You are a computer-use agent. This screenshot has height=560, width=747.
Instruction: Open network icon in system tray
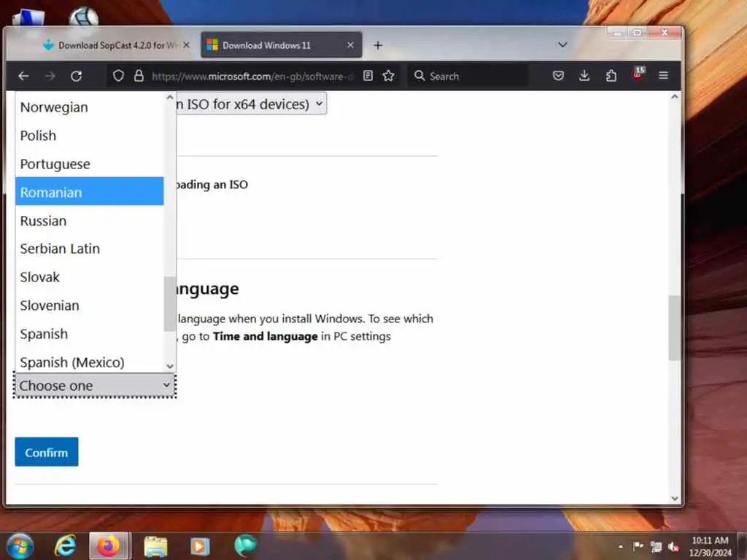(656, 547)
